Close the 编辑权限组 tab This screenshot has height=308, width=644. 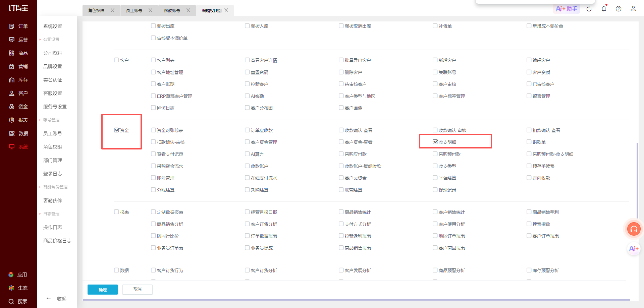pos(226,10)
